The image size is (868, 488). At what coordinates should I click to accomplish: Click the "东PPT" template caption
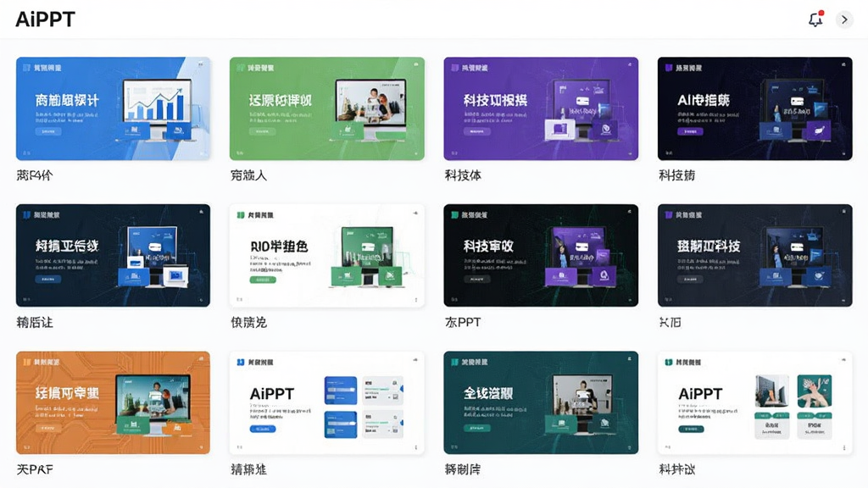pos(463,322)
